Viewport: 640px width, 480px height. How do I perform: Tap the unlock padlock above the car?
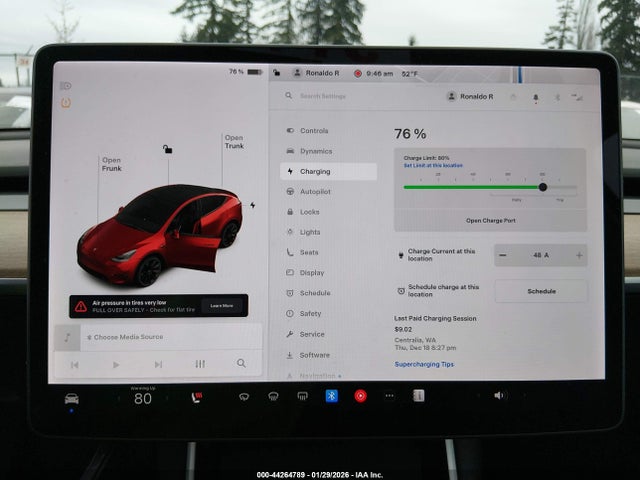tap(167, 149)
